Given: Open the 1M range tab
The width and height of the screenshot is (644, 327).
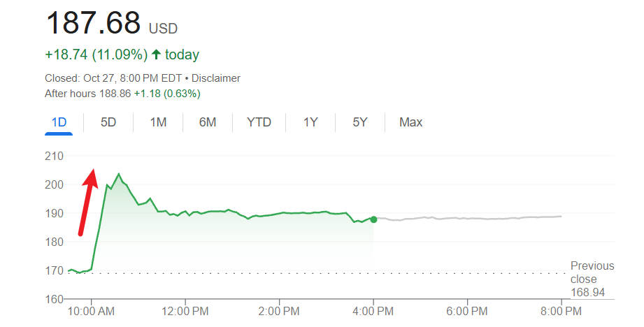Looking at the screenshot, I should point(158,122).
